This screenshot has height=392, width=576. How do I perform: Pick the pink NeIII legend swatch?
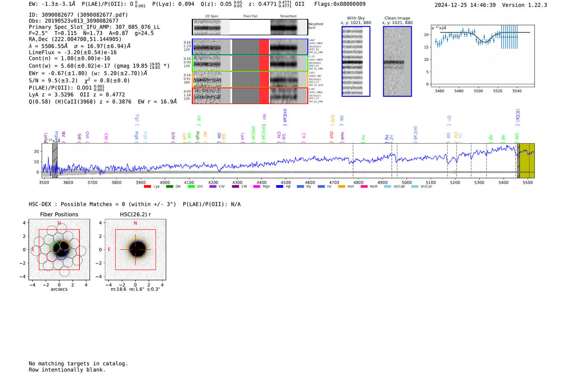click(364, 187)
